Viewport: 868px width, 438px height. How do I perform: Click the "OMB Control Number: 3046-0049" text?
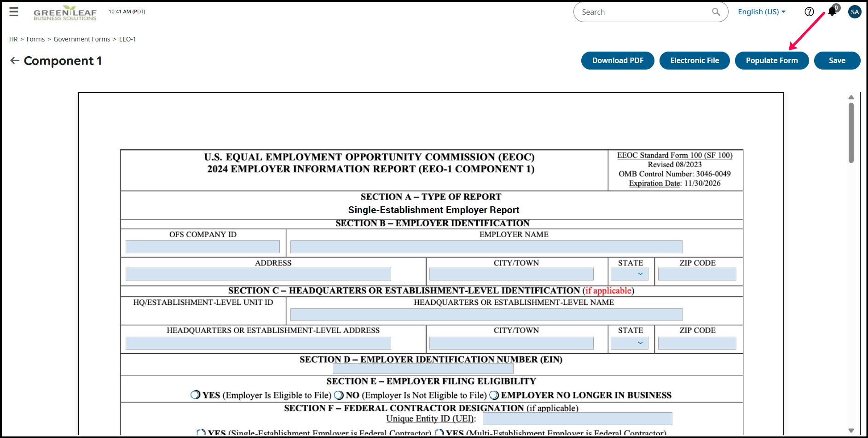(675, 174)
